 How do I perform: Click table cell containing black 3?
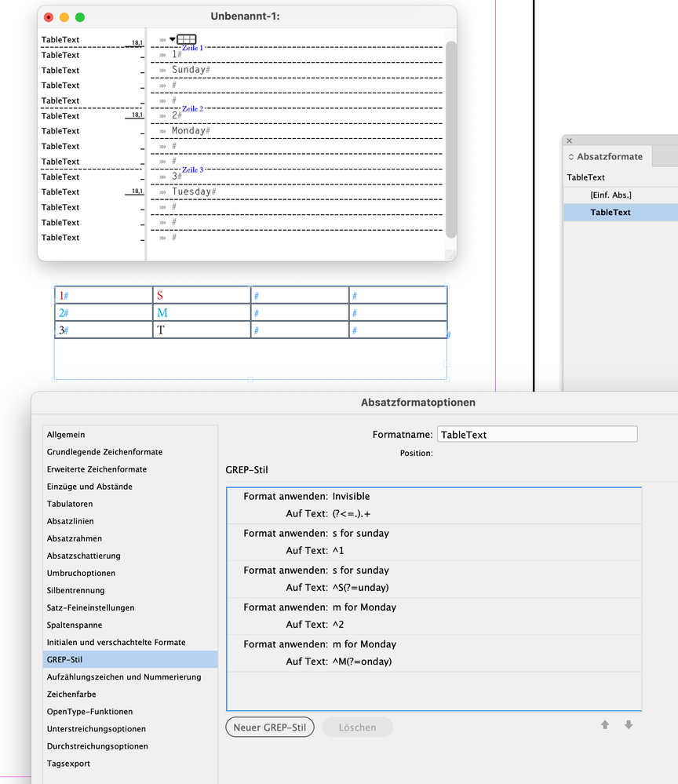coord(104,330)
